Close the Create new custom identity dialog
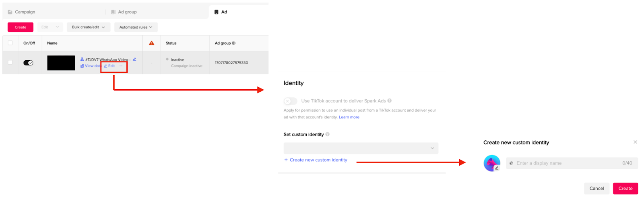This screenshot has height=199, width=644. 635,142
